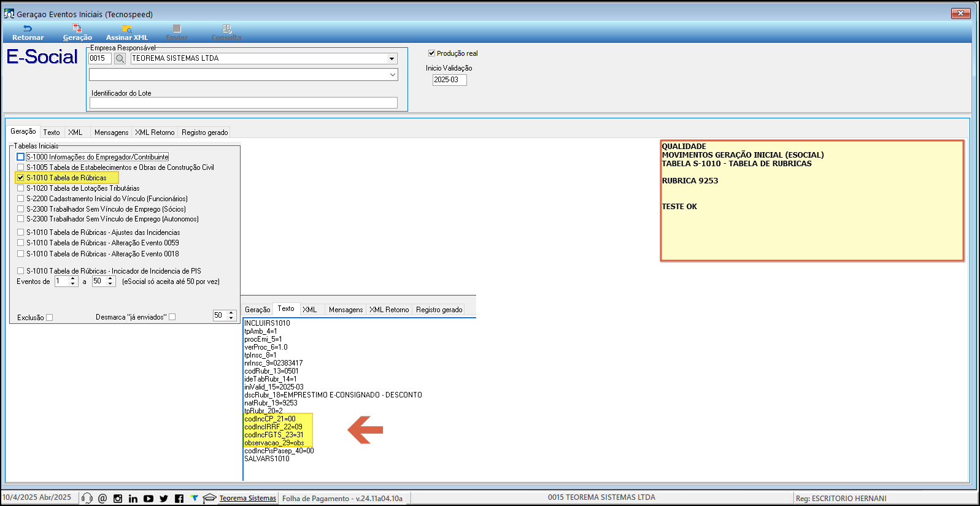Screen dimensions: 980x506
Task: Check S-2200 Cadastramento Inicial do Vínculo
Action: click(20, 199)
